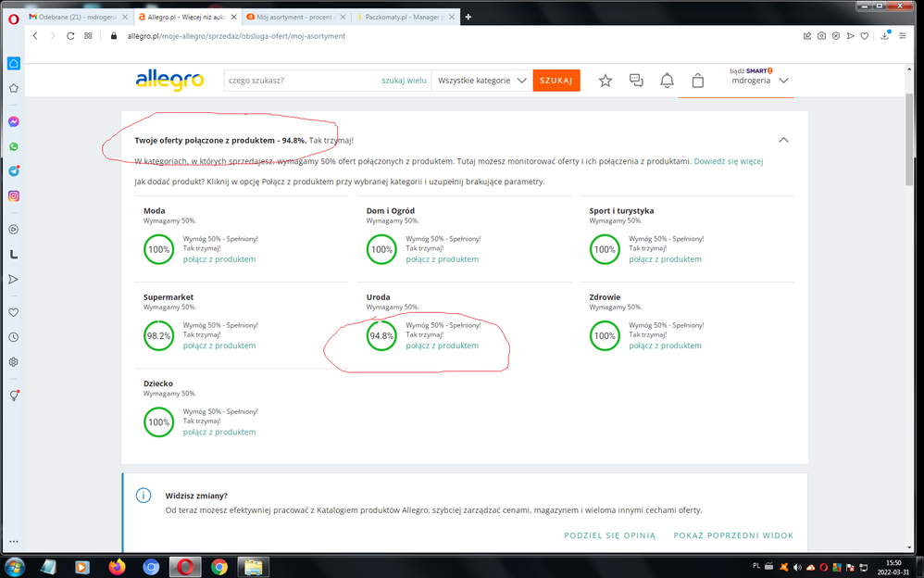Open the Opera main menu logo
The height and width of the screenshot is (578, 924).
tap(13, 19)
